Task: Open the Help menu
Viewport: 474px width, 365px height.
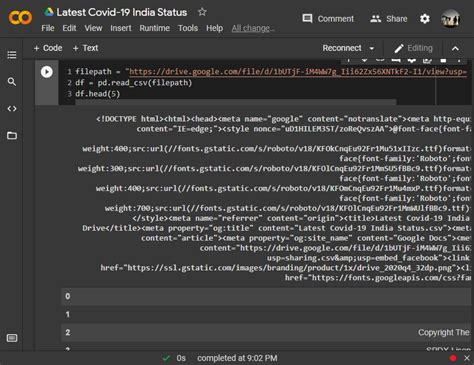Action: click(x=214, y=28)
